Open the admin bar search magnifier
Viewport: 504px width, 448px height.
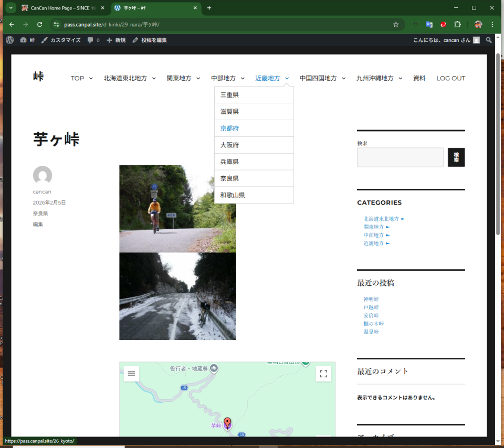pyautogui.click(x=489, y=40)
